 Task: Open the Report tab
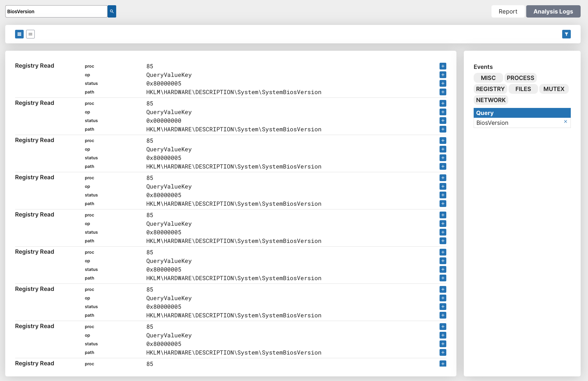(508, 11)
